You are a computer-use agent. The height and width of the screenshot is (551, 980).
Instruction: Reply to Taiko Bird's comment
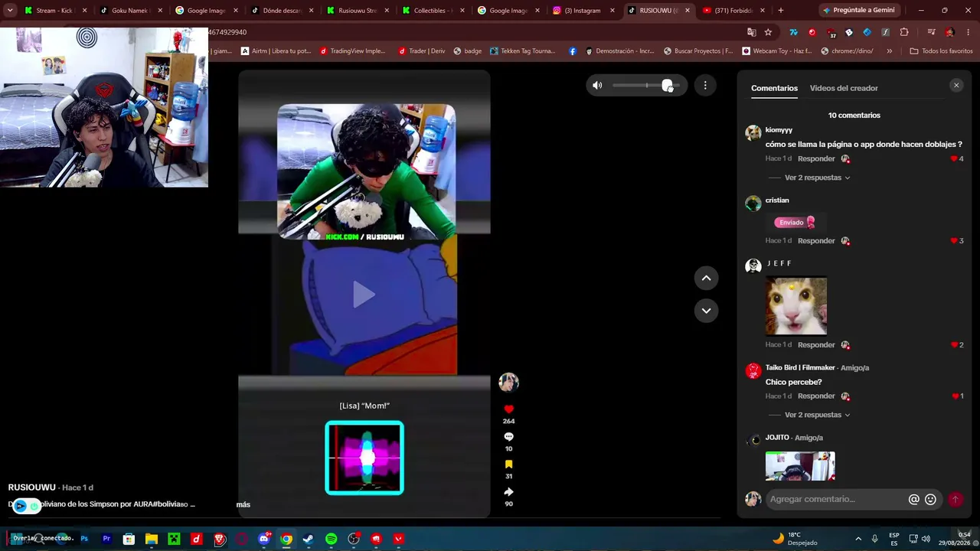click(x=816, y=396)
